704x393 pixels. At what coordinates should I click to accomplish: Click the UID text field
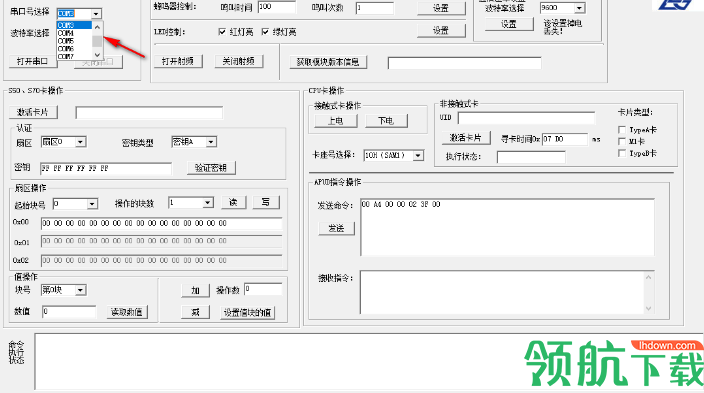tap(526, 118)
